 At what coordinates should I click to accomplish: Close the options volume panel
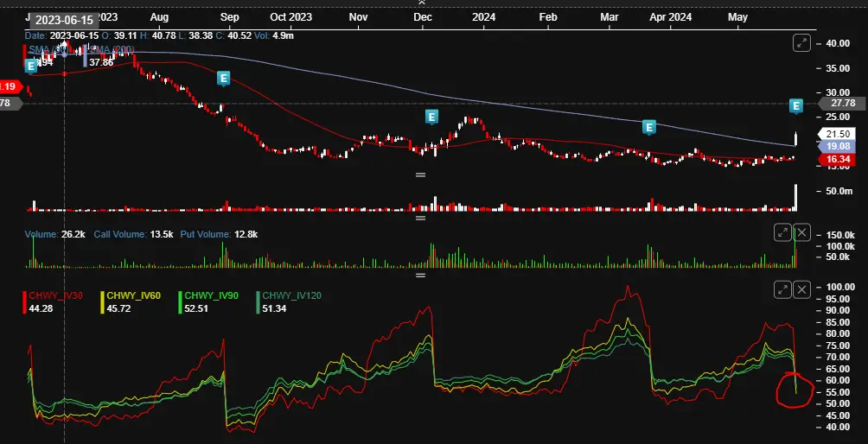[801, 232]
